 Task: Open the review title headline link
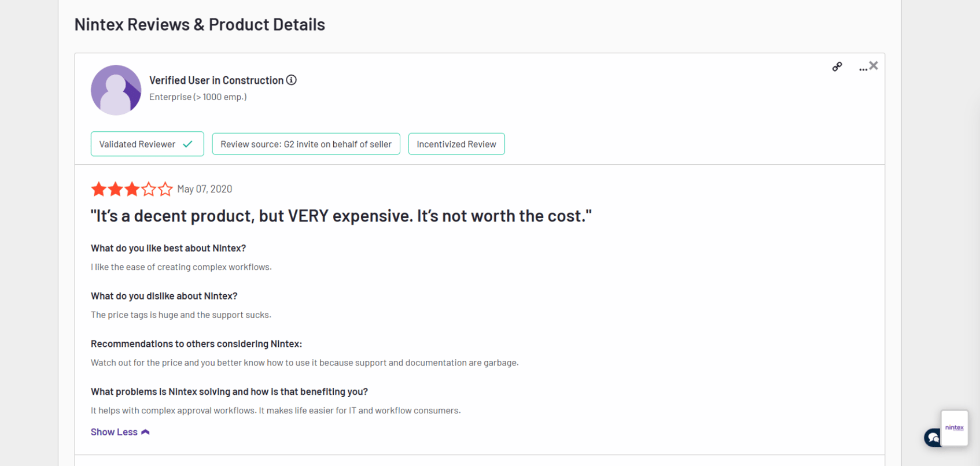[x=340, y=215]
